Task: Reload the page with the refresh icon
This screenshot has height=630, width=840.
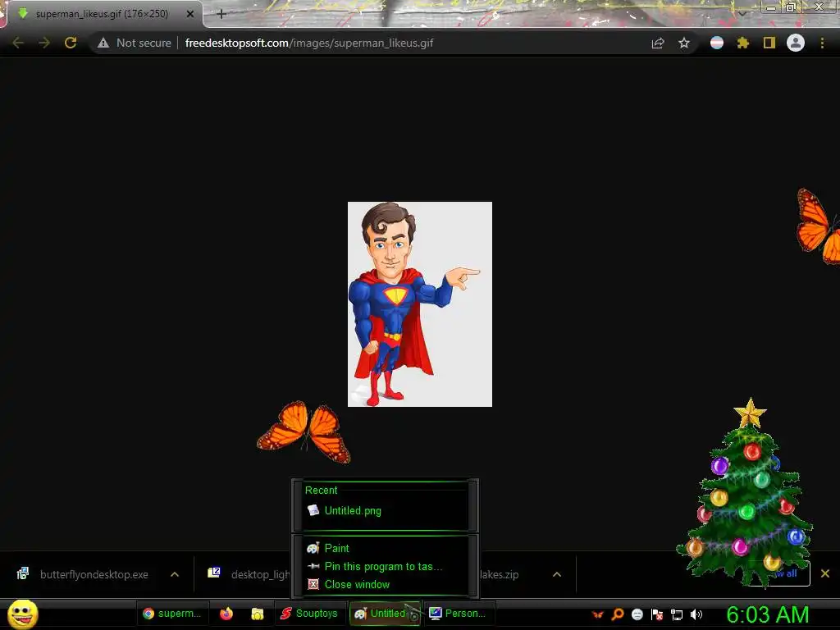Action: click(71, 43)
